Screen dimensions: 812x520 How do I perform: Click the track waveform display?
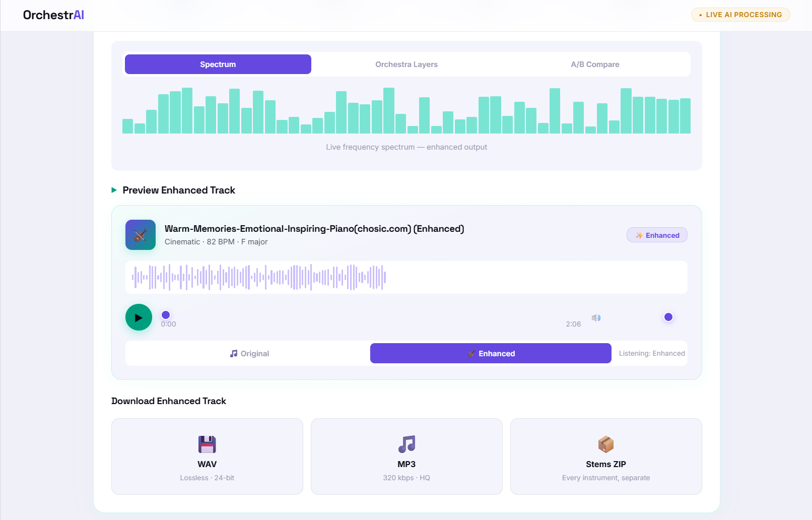[407, 277]
